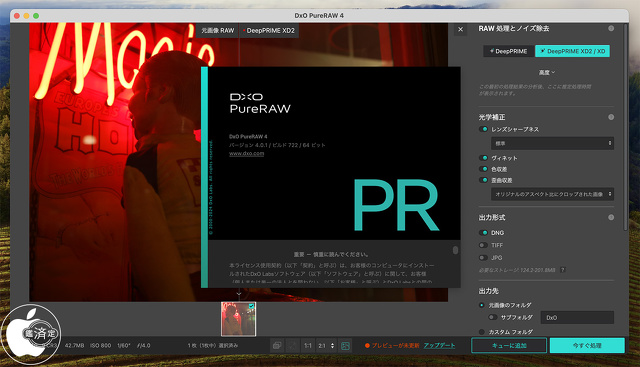Toggle the ヴィネット correction switch
640x367 pixels.
coord(483,158)
